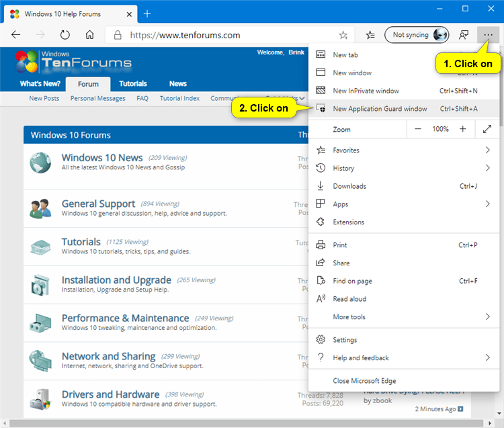Screen dimensions: 504x428
Task: Click the browser Back arrow
Action: (x=15, y=35)
